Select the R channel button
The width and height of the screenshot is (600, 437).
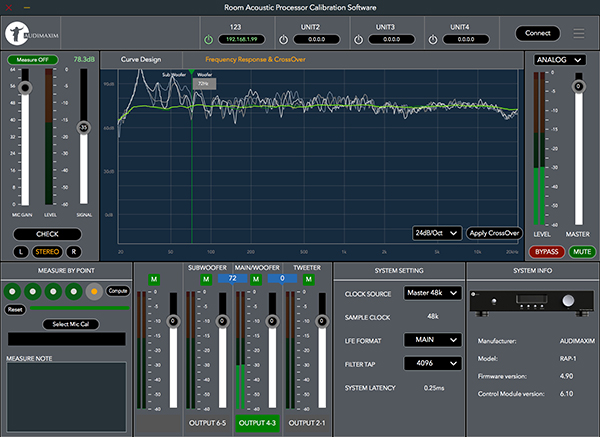point(74,252)
